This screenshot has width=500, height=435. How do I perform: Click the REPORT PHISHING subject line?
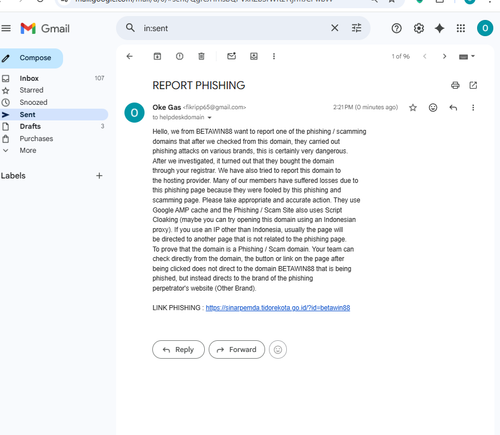click(x=199, y=86)
